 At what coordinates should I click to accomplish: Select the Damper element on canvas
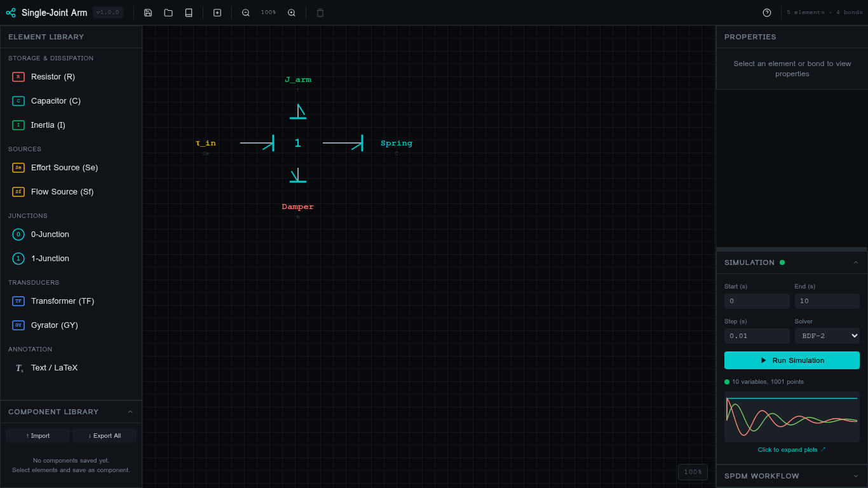298,207
